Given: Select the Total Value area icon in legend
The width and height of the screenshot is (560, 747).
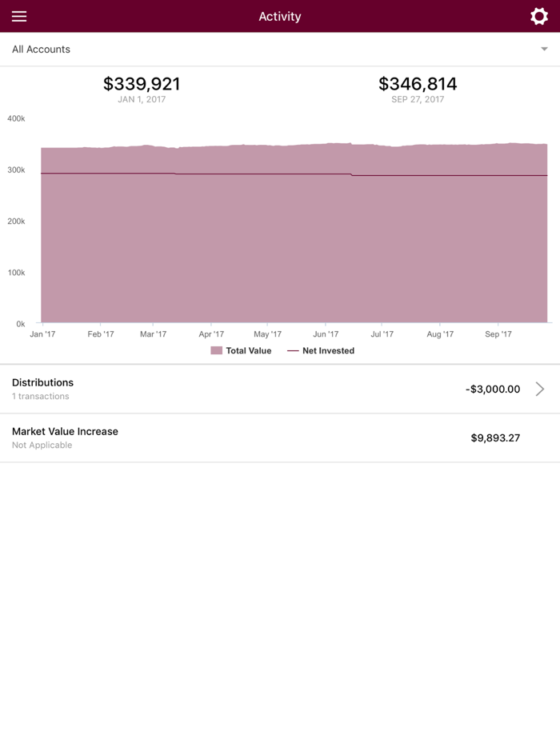Looking at the screenshot, I should coord(216,350).
